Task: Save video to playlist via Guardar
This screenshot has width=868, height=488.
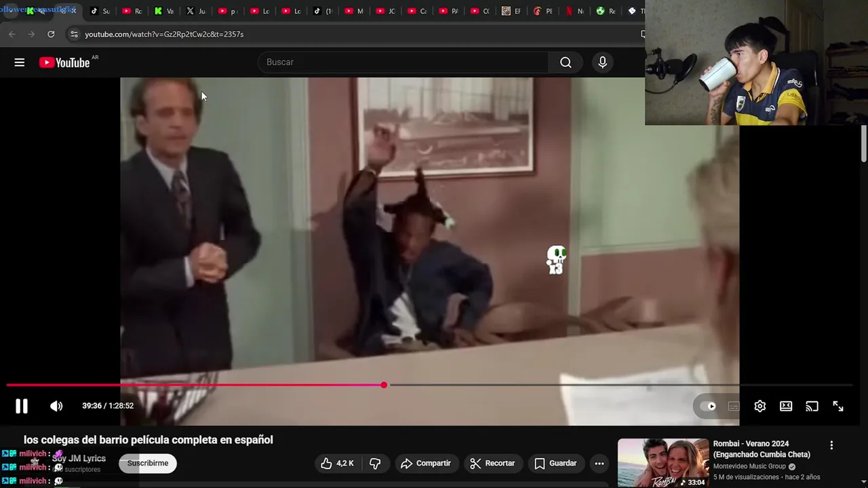Action: [555, 464]
